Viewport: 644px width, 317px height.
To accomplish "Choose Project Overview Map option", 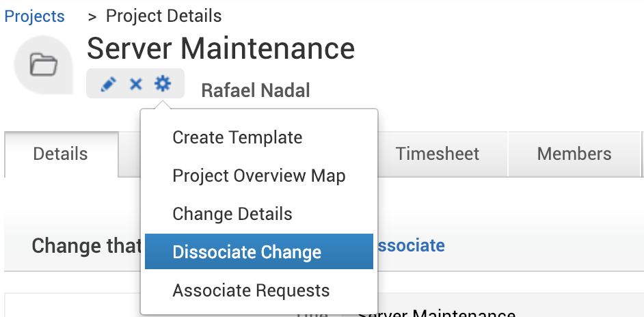I will 258,176.
